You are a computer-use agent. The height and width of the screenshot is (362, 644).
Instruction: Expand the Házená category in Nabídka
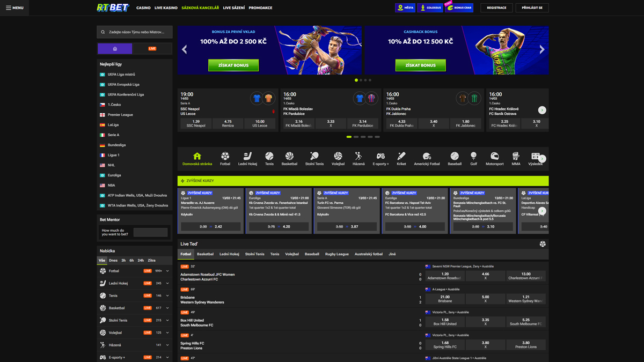click(x=167, y=345)
